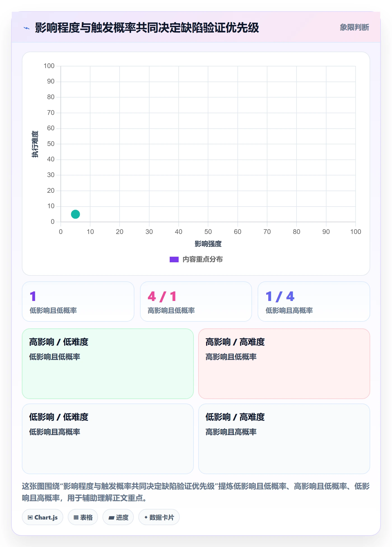The width and height of the screenshot is (392, 547).
Task: Open the 高影响 / 低难度 quadrant card
Action: pyautogui.click(x=108, y=363)
